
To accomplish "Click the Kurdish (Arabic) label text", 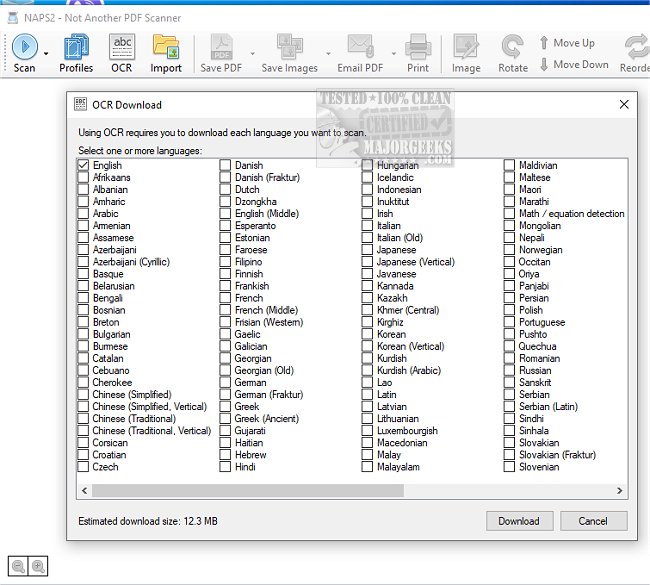I will coord(409,370).
